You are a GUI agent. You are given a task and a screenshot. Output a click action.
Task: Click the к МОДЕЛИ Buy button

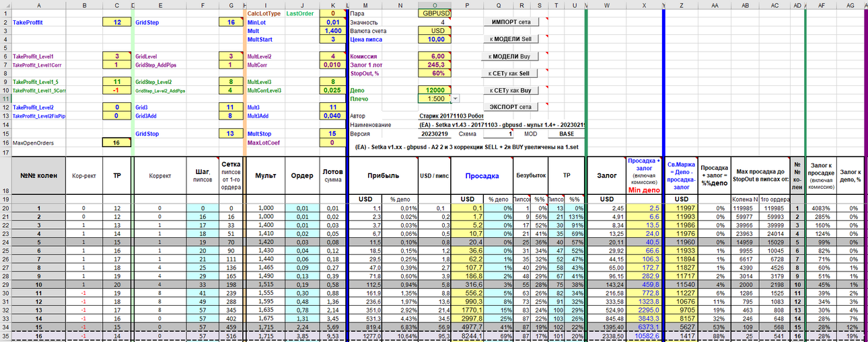coord(511,56)
